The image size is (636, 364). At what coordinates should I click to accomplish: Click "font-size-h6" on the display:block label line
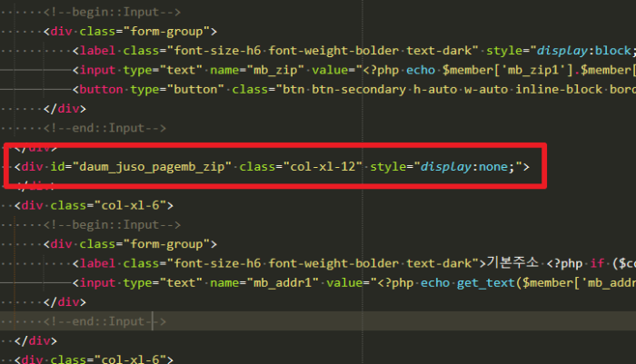[217, 51]
